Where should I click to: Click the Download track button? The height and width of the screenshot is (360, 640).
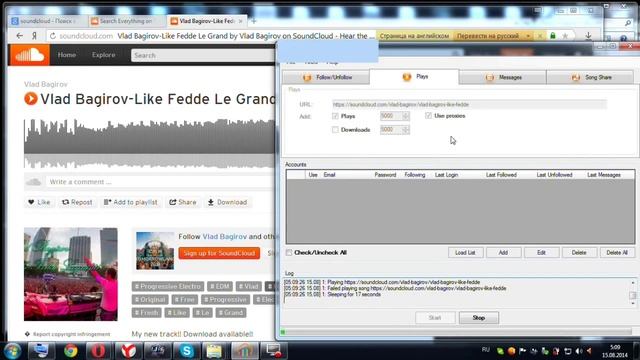(227, 202)
